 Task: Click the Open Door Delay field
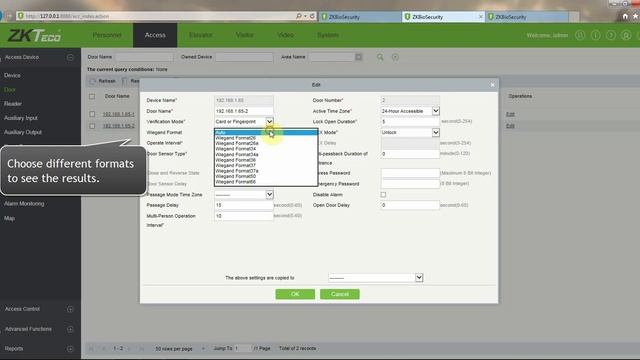(410, 205)
